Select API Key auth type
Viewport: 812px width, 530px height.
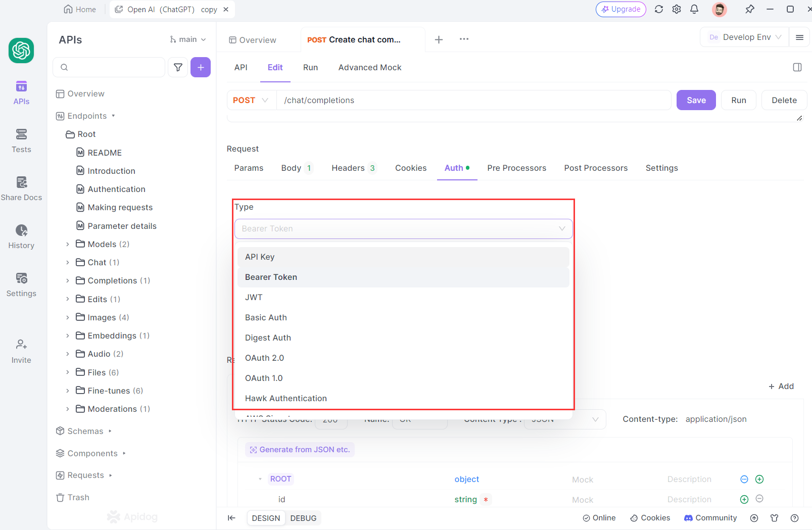(403, 257)
